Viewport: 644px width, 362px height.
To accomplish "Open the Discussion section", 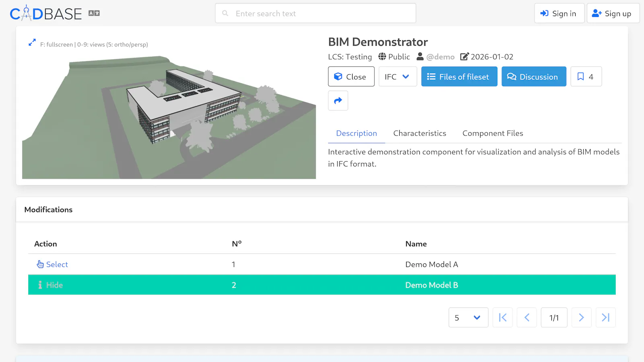I will (x=534, y=76).
